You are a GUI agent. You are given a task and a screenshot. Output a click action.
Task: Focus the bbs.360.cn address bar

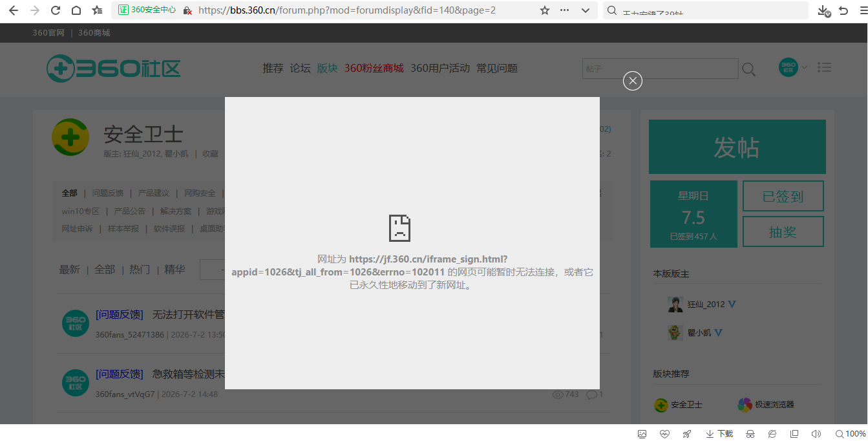click(x=347, y=10)
